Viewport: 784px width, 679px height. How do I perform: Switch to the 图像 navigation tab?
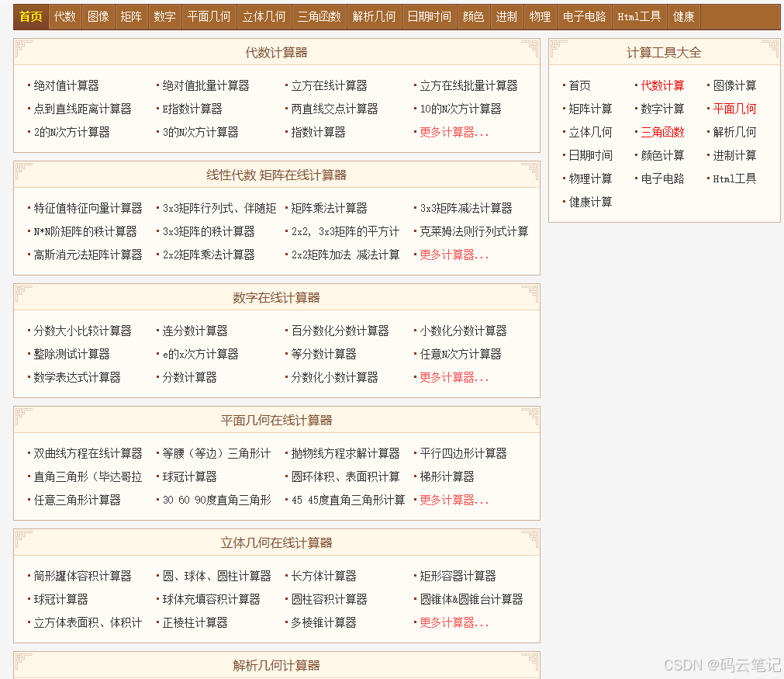coord(98,16)
